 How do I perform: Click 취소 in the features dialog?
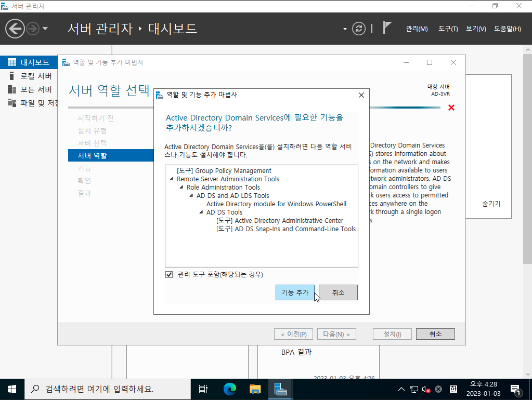338,292
